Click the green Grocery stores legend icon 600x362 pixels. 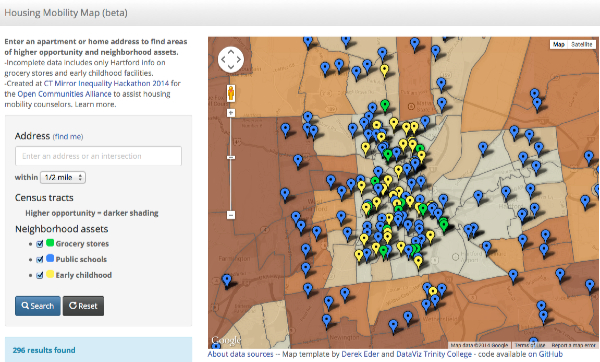tap(50, 243)
